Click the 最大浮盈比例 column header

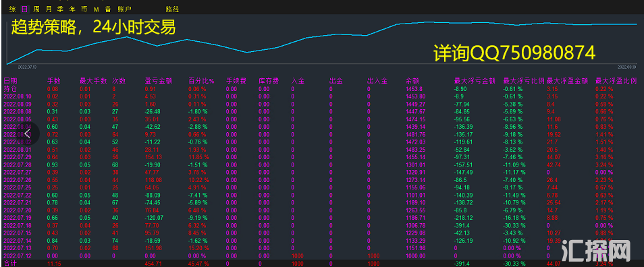616,81
